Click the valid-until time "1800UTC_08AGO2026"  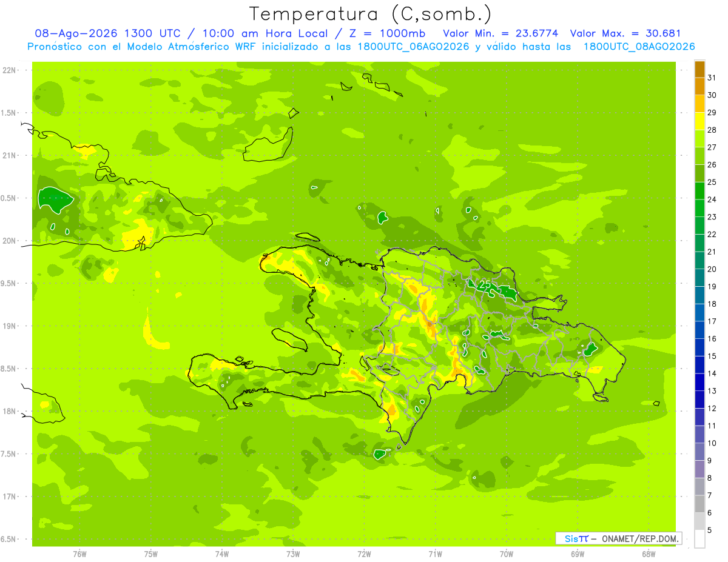[639, 46]
